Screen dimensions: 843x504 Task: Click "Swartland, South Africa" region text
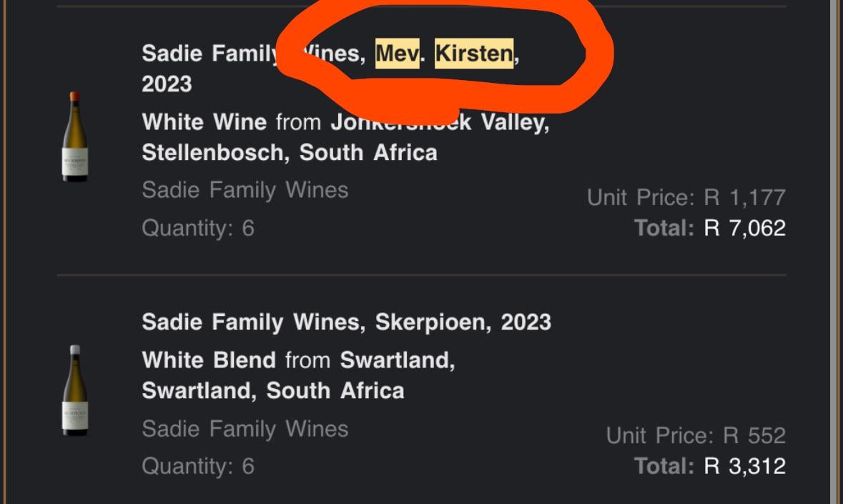click(x=273, y=390)
